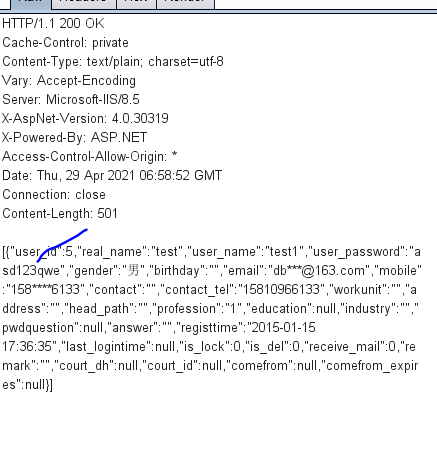Open the Headers response tab

[83, 3]
